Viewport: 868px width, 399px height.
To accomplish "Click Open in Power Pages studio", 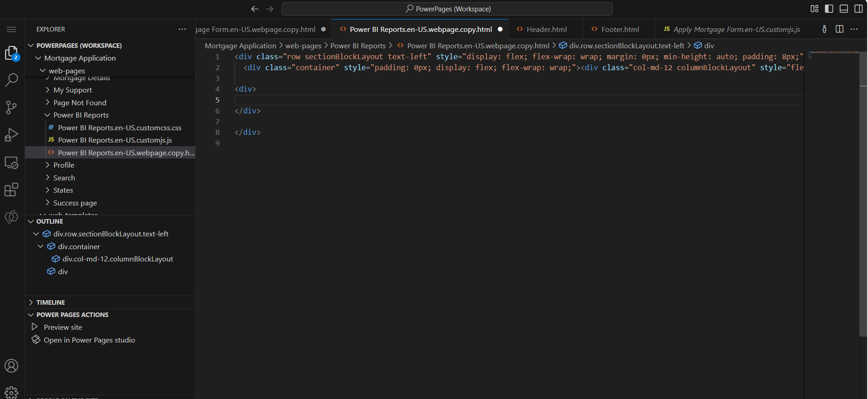I will tap(89, 340).
